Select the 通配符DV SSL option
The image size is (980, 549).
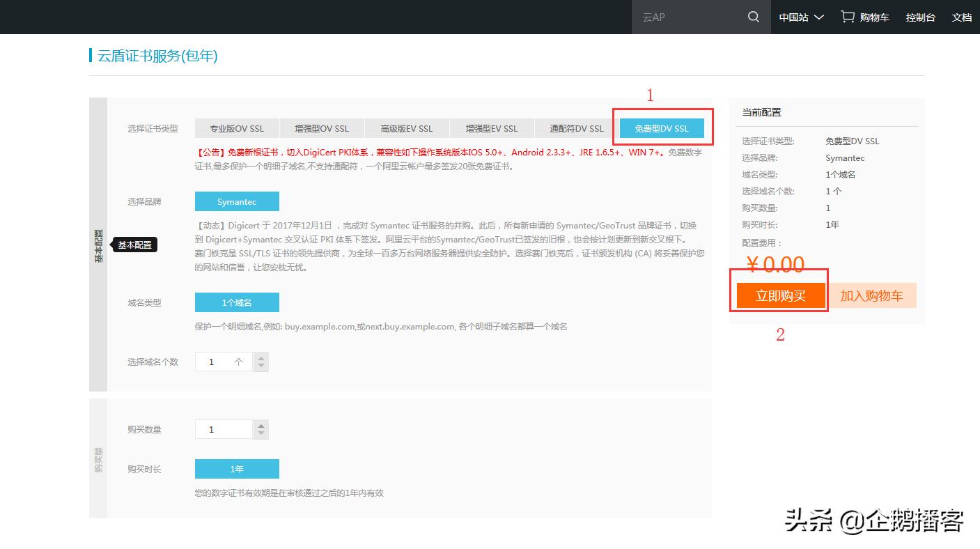576,128
